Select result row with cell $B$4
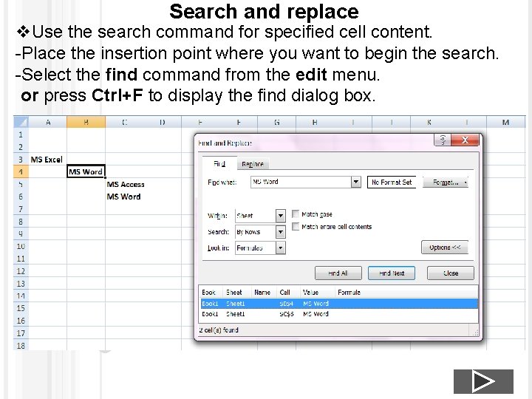This screenshot has width=532, height=399. pos(339,304)
